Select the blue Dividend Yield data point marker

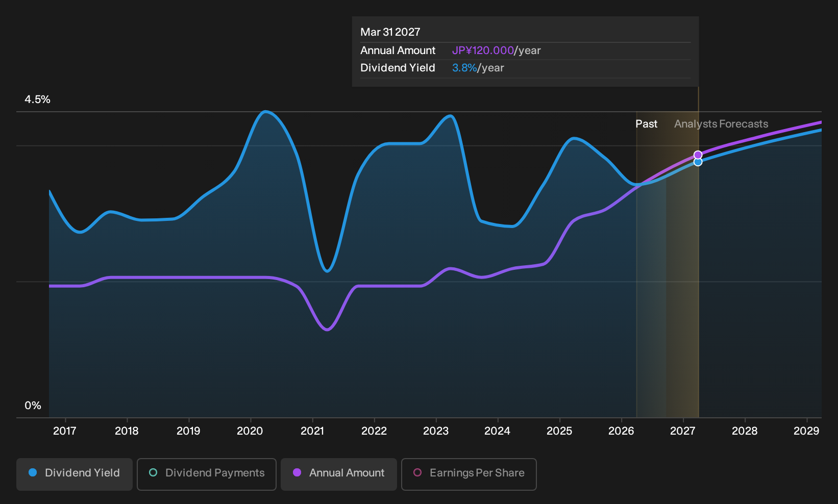click(698, 162)
